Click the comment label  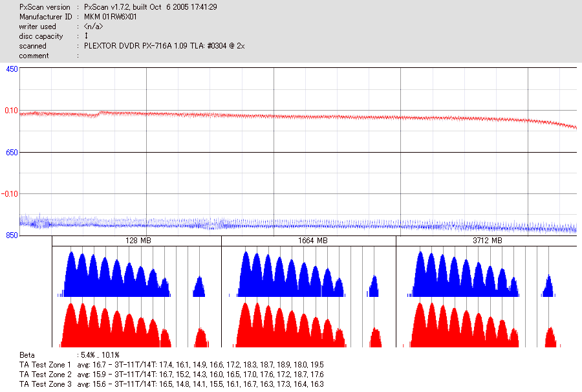tap(34, 56)
